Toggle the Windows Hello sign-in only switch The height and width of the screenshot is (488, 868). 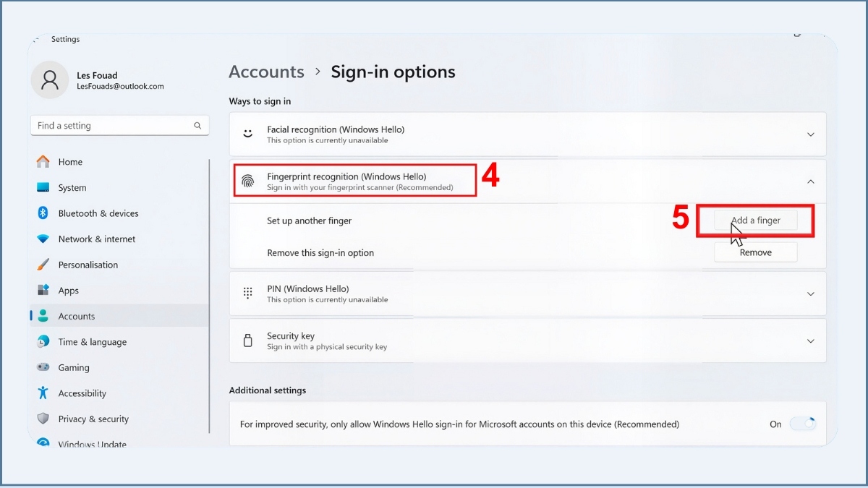coord(802,424)
